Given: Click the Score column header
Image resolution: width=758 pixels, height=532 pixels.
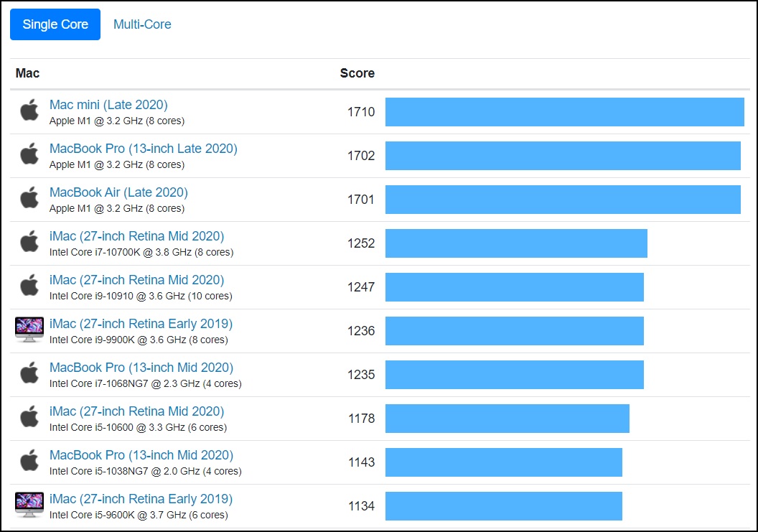Looking at the screenshot, I should coord(357,73).
